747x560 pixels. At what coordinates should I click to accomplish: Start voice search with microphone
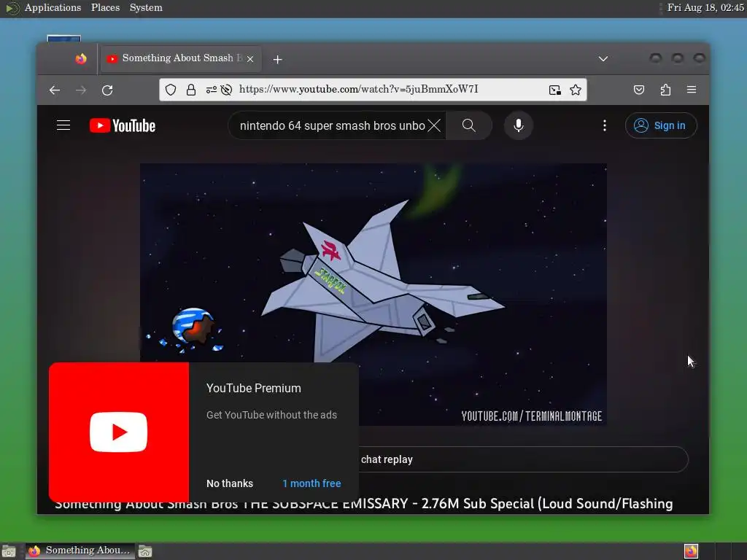(x=519, y=125)
